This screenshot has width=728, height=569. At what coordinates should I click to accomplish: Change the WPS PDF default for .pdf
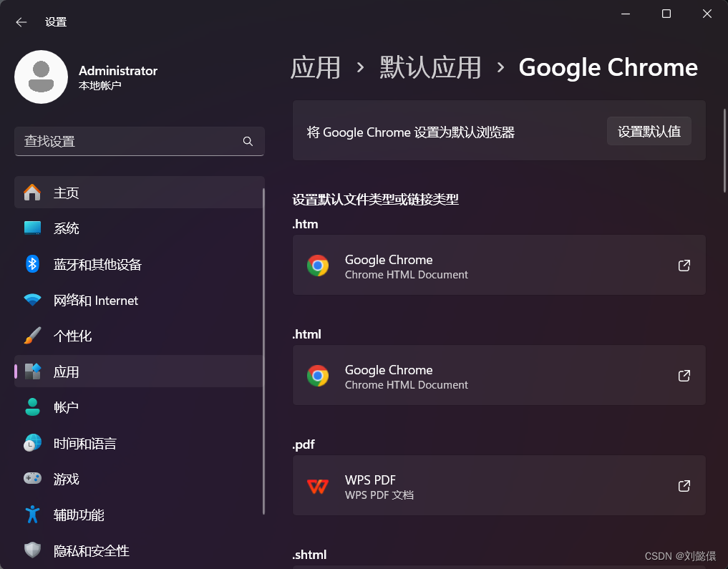click(499, 485)
